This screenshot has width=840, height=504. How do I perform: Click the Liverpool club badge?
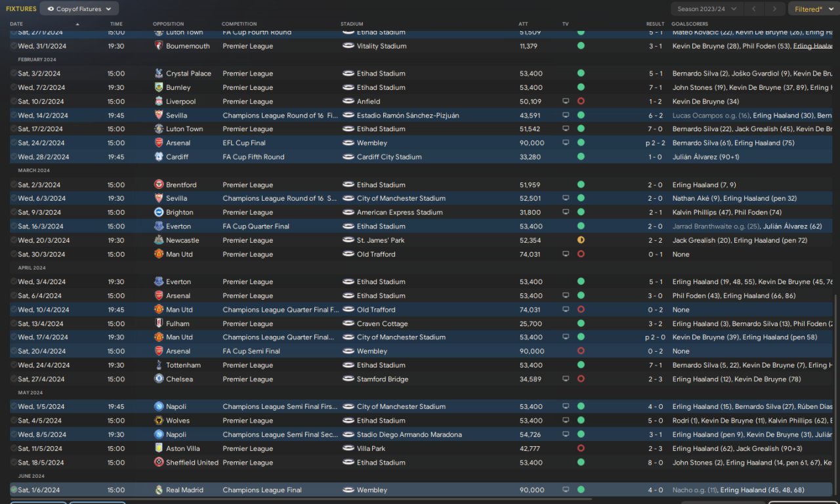(x=158, y=102)
